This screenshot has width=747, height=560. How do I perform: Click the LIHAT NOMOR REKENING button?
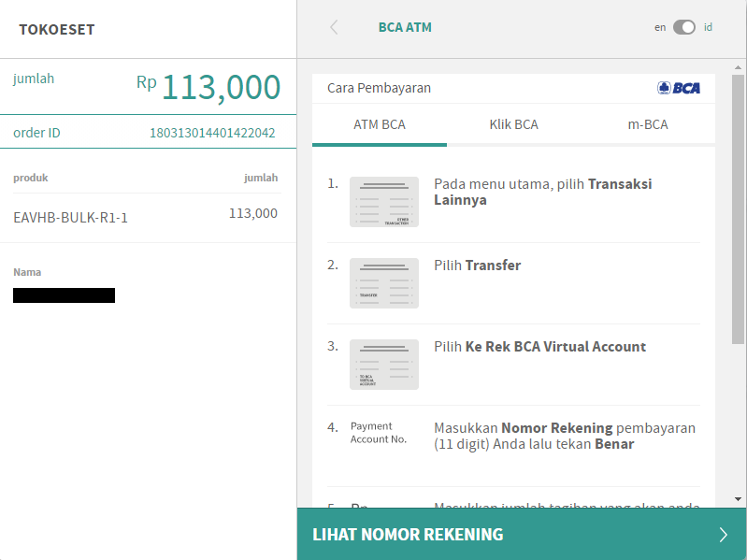(x=522, y=534)
